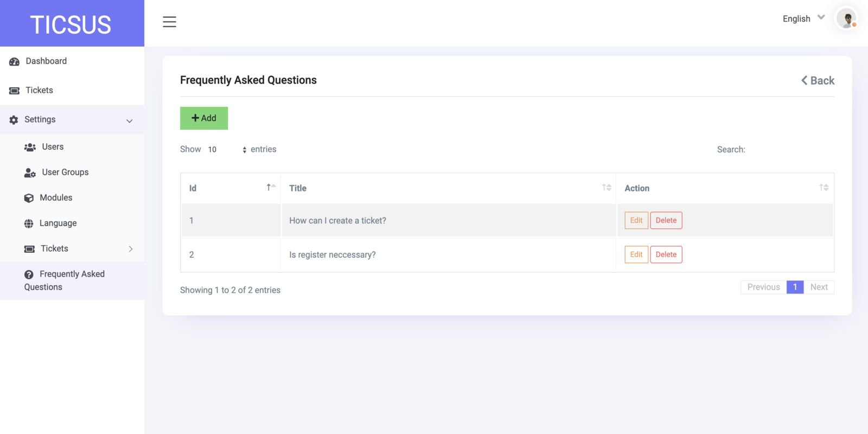Delete the 'Is register neccessary?' row
The image size is (868, 434).
coord(666,254)
